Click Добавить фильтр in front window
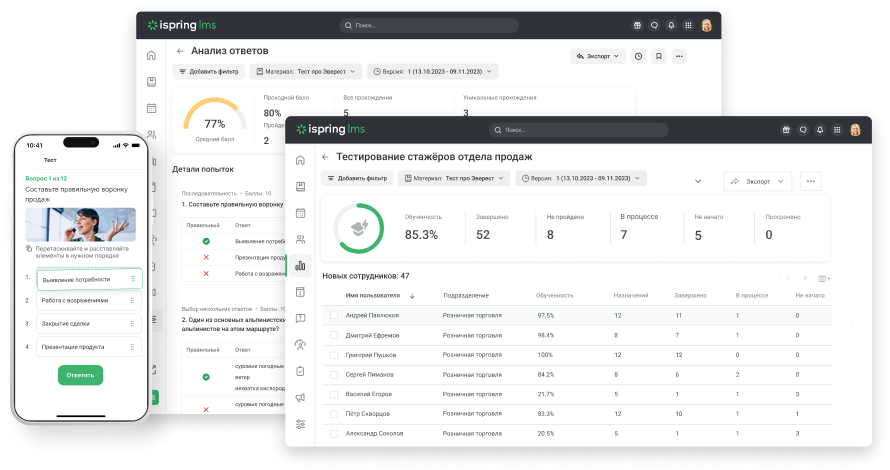 click(358, 178)
